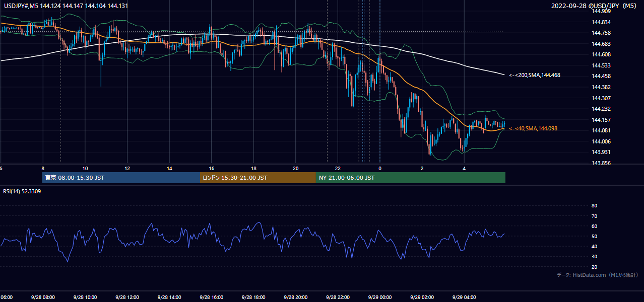
Task: Click hour marker 20 under price chart
Action: pos(296,169)
